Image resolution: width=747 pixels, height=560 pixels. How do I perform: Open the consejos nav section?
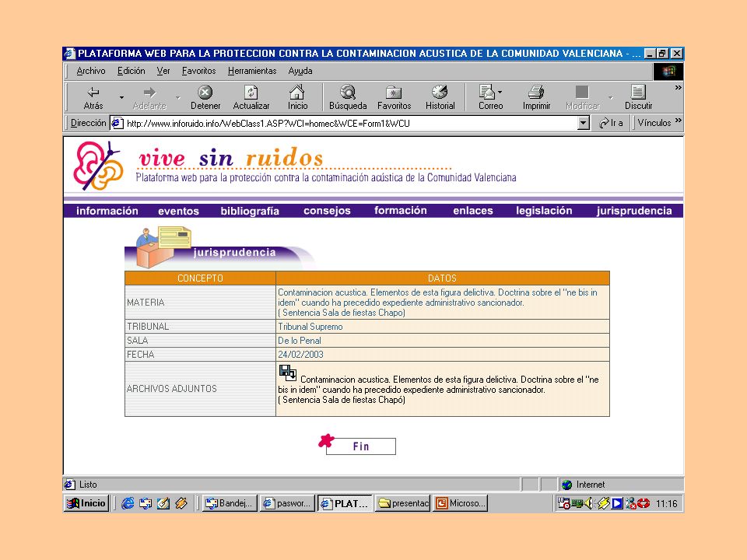pos(327,211)
